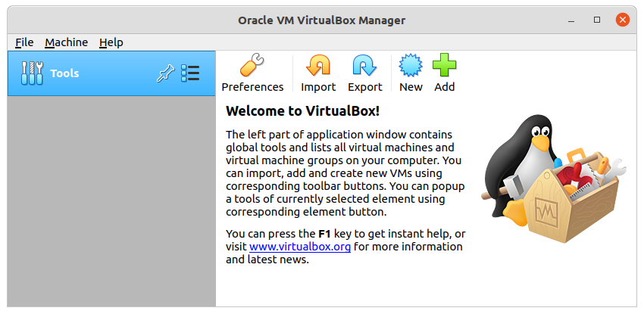
Task: Click the Import appliance icon
Action: [318, 66]
